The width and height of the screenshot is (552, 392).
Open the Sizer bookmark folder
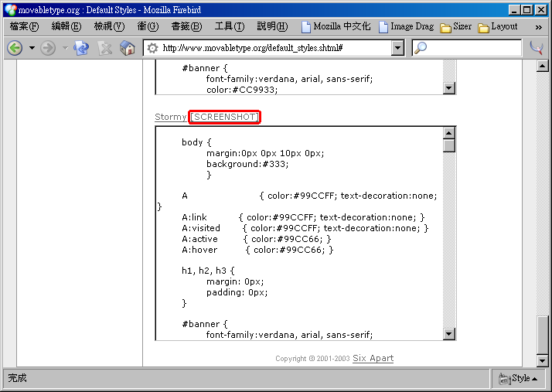tap(456, 27)
